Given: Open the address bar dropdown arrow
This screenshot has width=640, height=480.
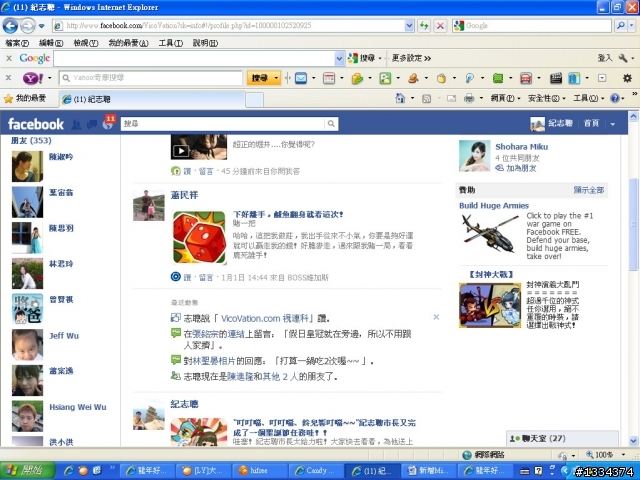Looking at the screenshot, I should point(409,26).
